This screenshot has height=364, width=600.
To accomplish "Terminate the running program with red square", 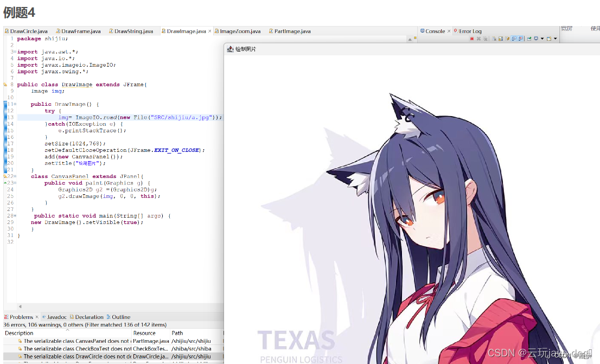I will (472, 39).
